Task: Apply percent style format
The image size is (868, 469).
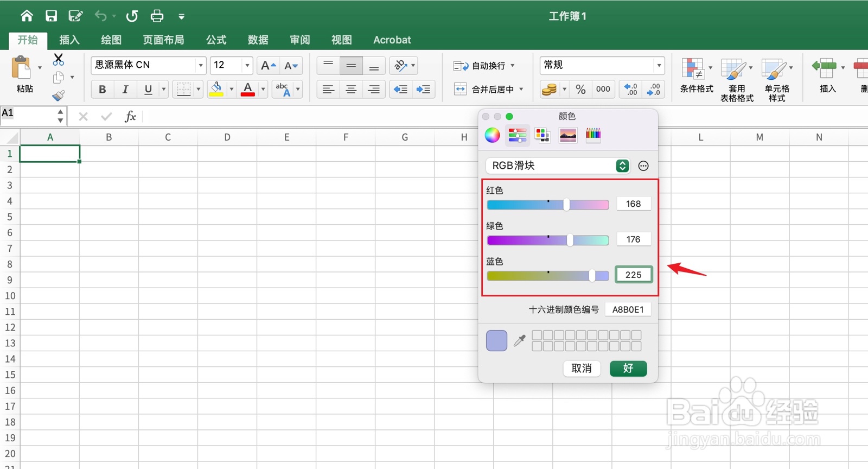Action: tap(580, 89)
